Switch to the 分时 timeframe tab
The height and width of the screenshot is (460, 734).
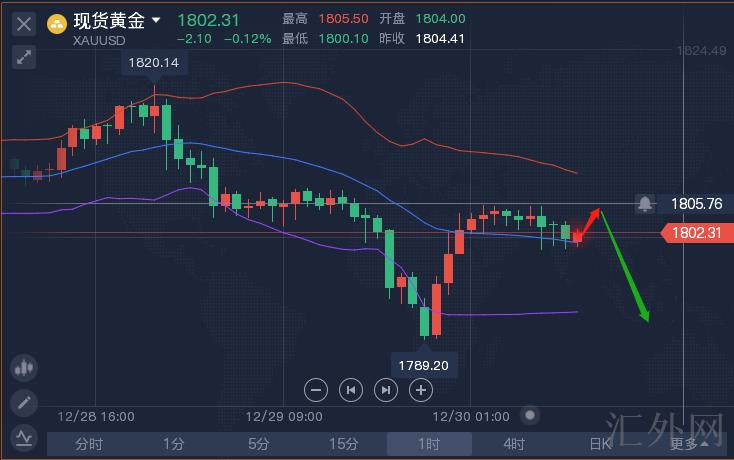click(89, 444)
